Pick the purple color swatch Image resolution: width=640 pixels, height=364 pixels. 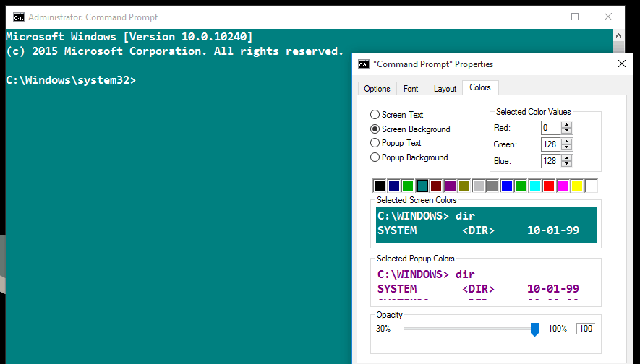[x=451, y=186]
